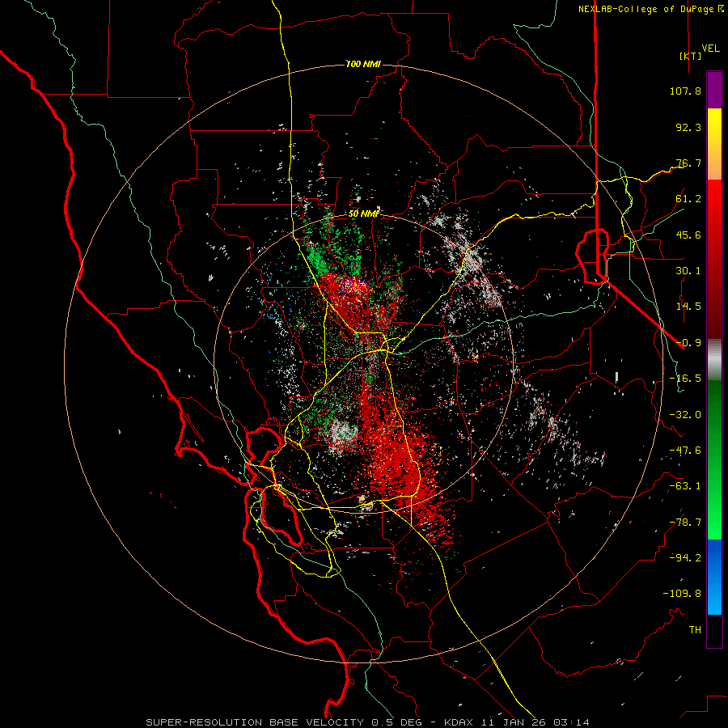Select the -32.0 scale value
The width and height of the screenshot is (728, 728).
tap(685, 415)
